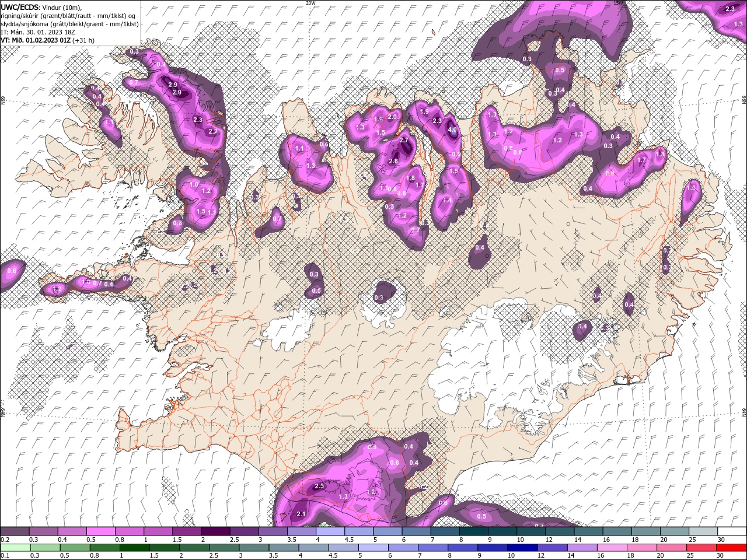Pick the pale grey swatch at 25 in the top legend row

tap(703, 531)
